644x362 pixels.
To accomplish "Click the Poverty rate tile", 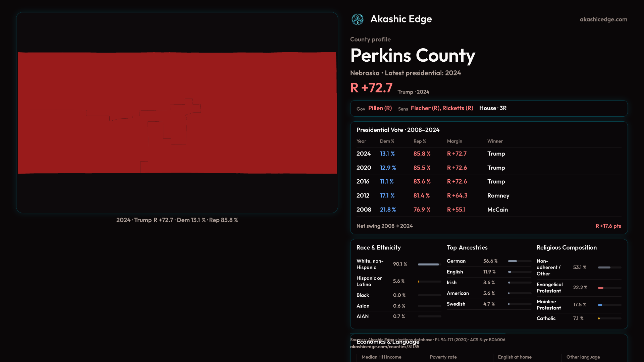I will (443, 357).
